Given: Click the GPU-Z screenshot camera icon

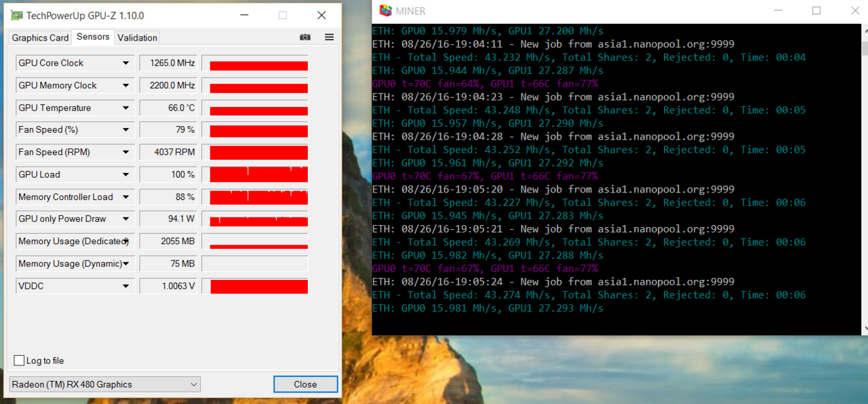Looking at the screenshot, I should point(305,37).
